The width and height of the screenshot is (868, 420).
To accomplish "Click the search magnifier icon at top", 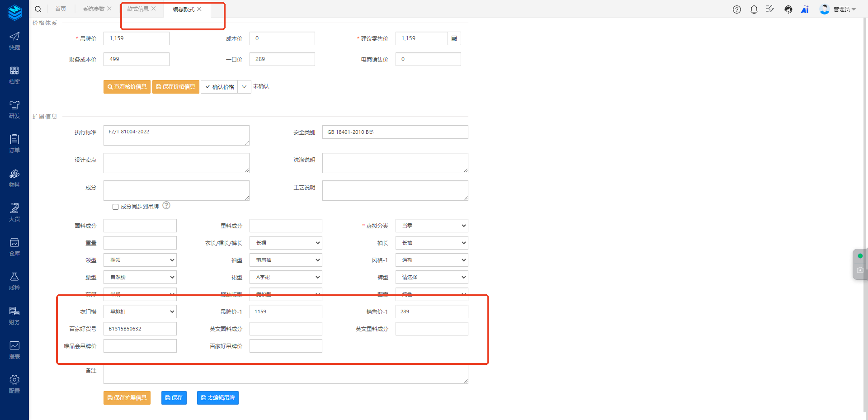I will (x=38, y=9).
